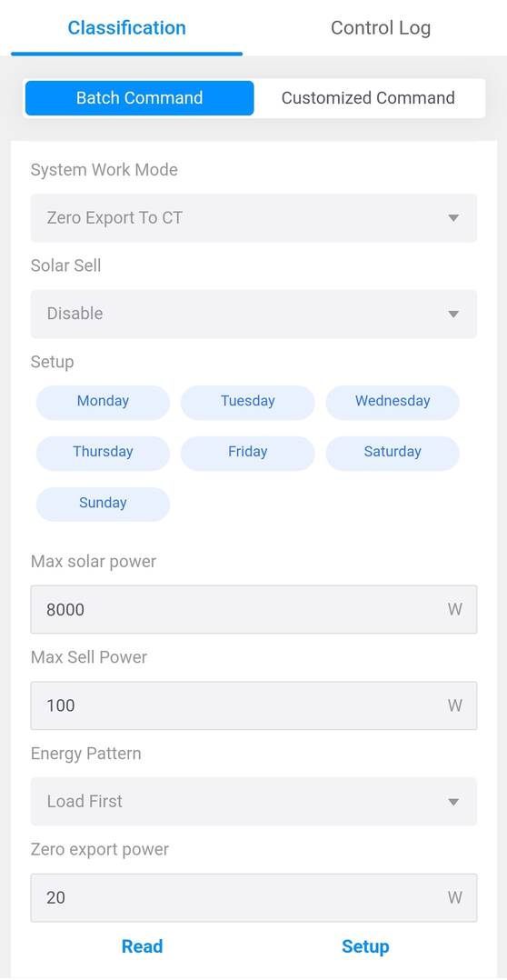This screenshot has width=507, height=980.
Task: Toggle the Wednesday day chip
Action: pos(393,402)
